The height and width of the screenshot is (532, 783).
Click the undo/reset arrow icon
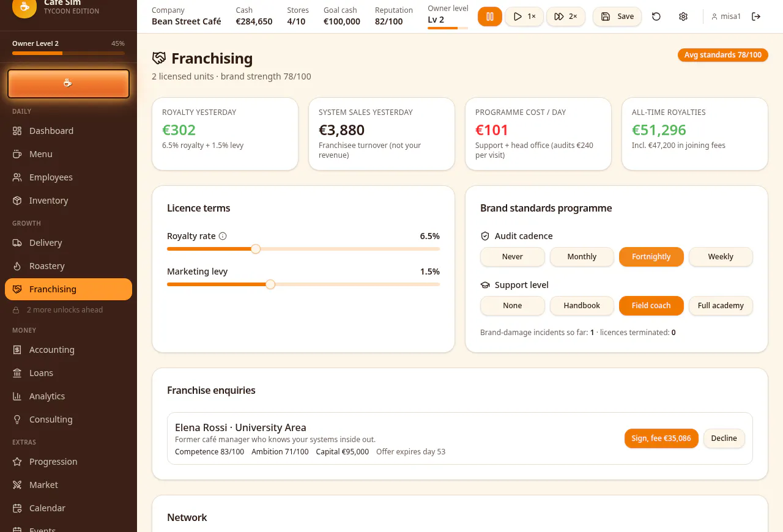[656, 17]
